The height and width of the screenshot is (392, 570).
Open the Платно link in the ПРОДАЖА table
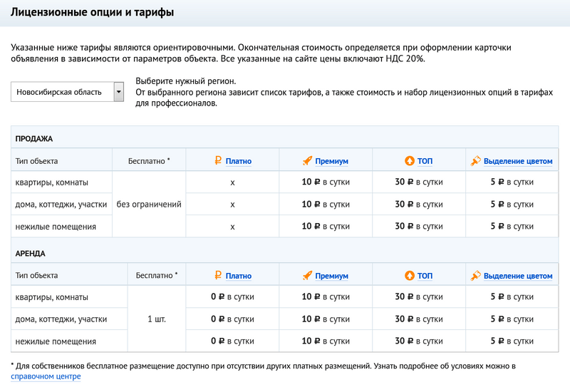point(239,161)
